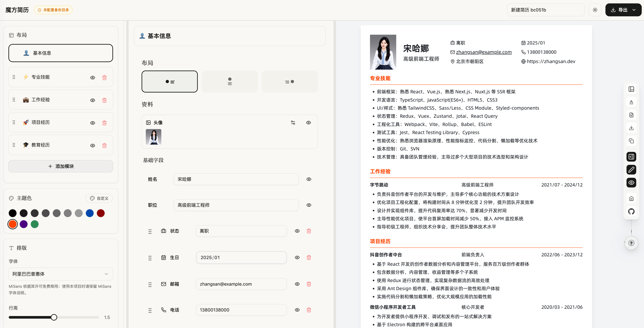Image resolution: width=644 pixels, height=328 pixels.
Task: Click the 未配置备份目录 warning badge
Action: (53, 10)
